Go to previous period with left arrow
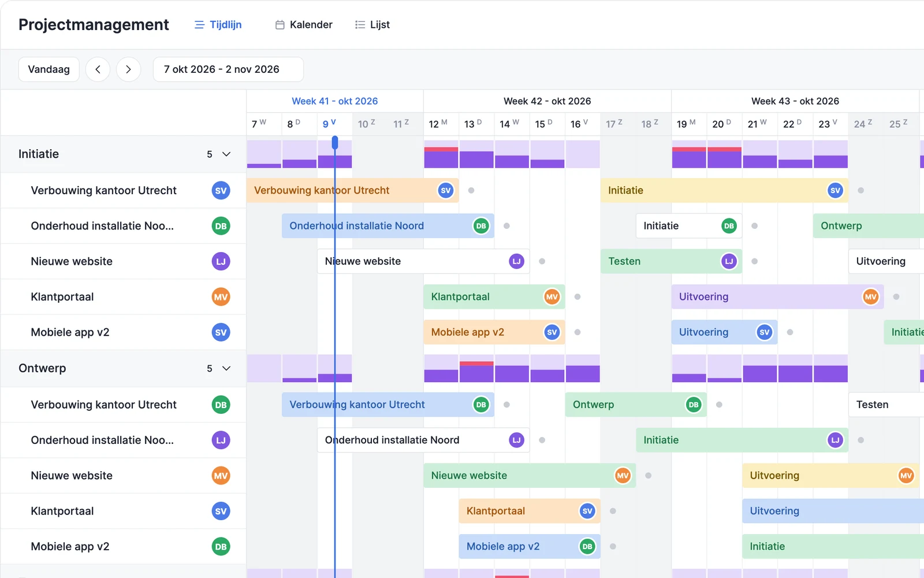This screenshot has height=578, width=924. [x=98, y=69]
